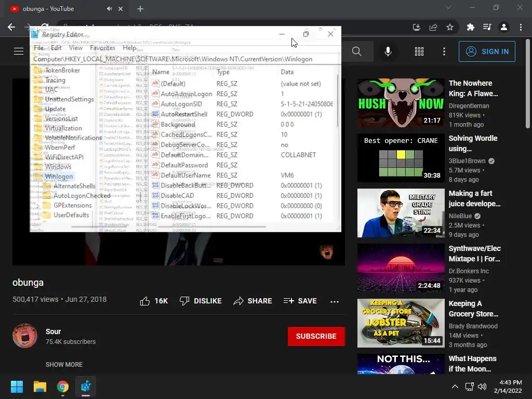Click the Name column header
The width and height of the screenshot is (532, 399).
[161, 72]
